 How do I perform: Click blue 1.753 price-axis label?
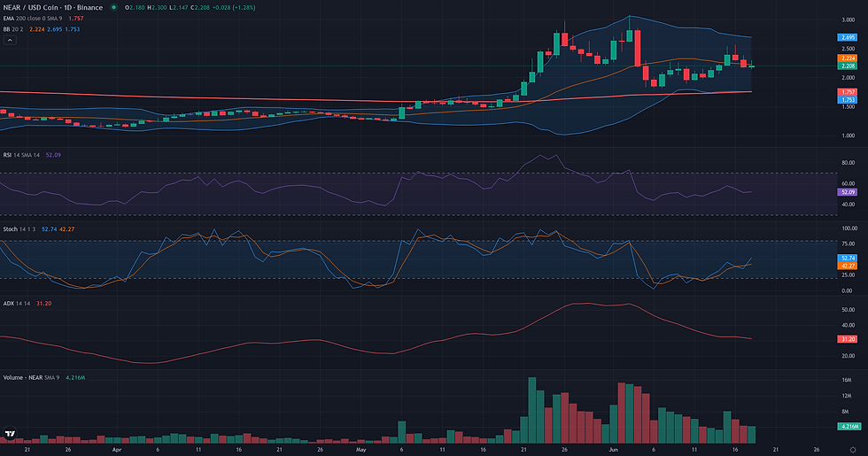pos(847,99)
